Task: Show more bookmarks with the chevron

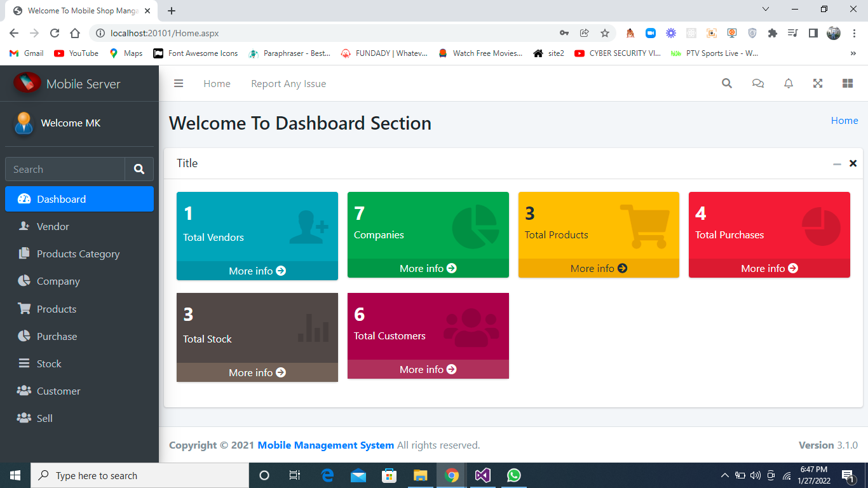Action: tap(853, 53)
